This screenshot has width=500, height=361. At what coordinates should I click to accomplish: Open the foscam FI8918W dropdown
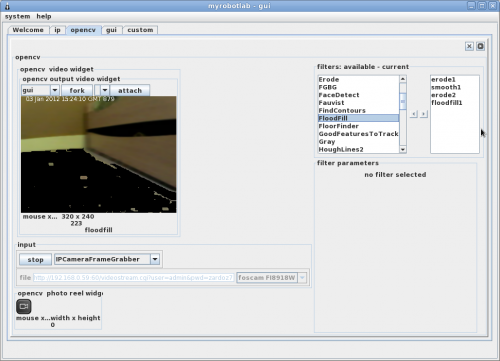[x=302, y=278]
